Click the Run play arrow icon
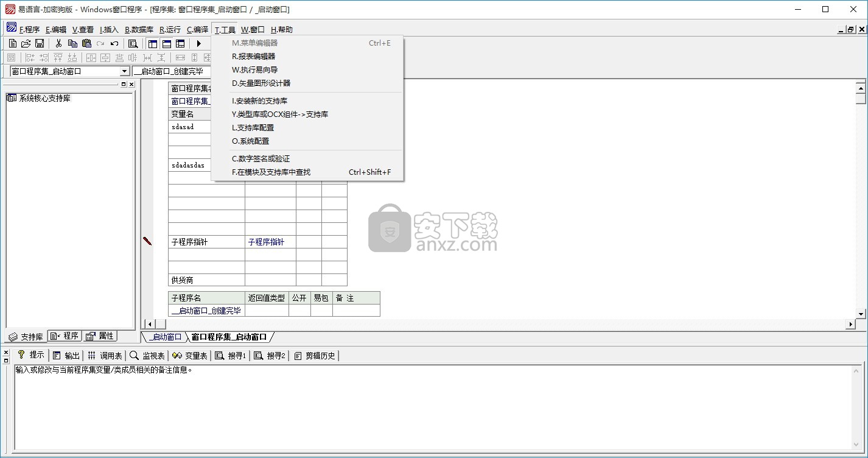 click(198, 43)
